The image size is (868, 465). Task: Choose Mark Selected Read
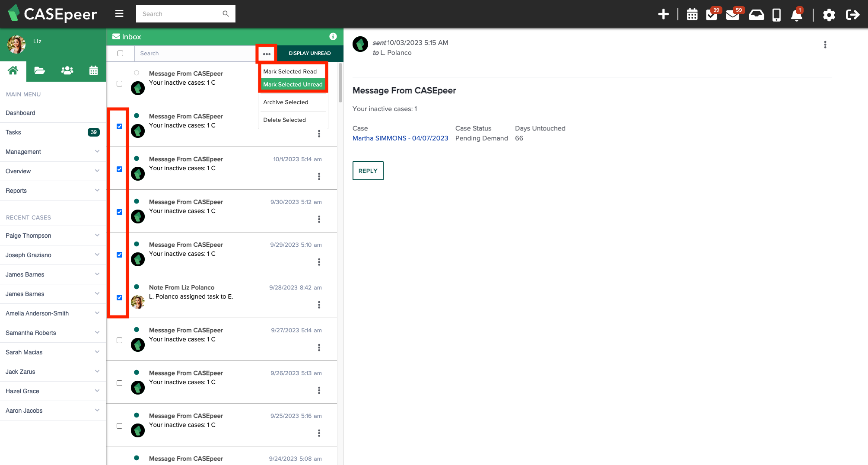[293, 71]
